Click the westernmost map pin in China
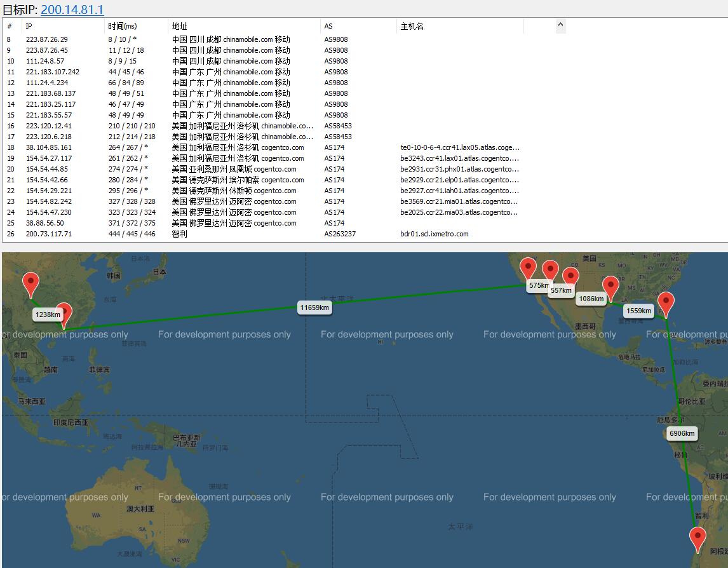The height and width of the screenshot is (568, 728). tap(30, 285)
